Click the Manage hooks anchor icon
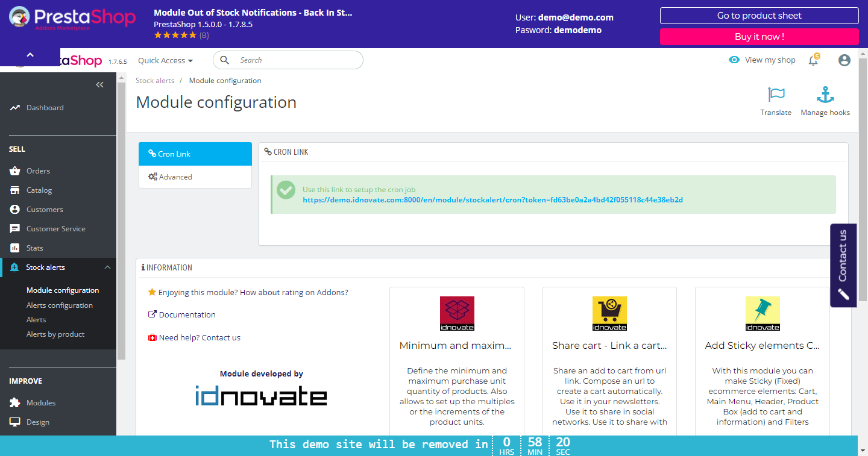Screen dimensions: 868x456 coord(825,95)
